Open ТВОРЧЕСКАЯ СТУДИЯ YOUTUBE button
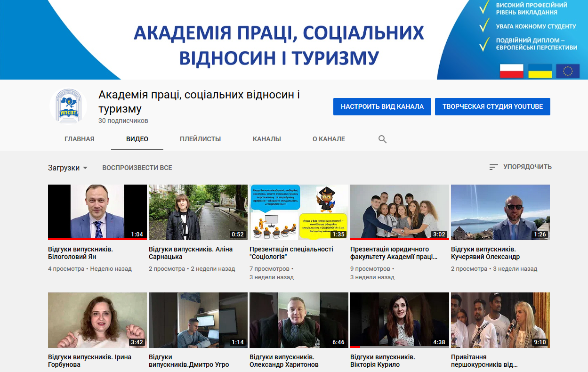 pyautogui.click(x=492, y=106)
